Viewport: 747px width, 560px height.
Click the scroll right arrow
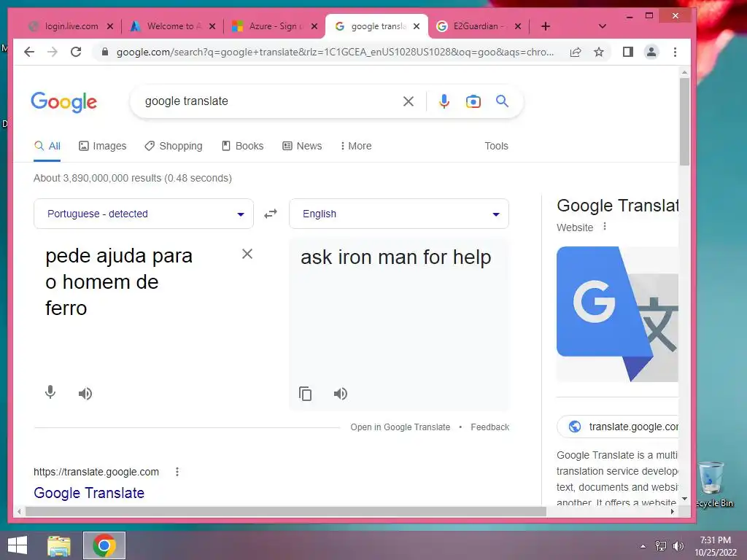pos(672,511)
